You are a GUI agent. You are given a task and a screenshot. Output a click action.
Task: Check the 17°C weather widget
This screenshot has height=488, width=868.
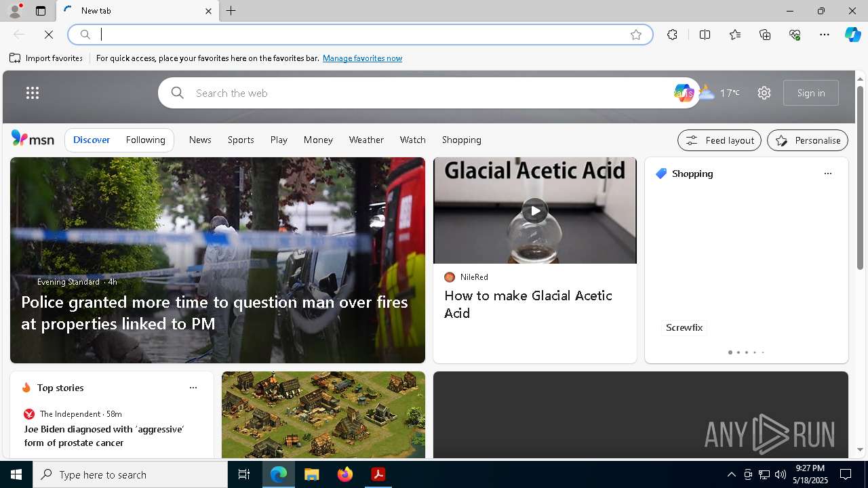719,93
